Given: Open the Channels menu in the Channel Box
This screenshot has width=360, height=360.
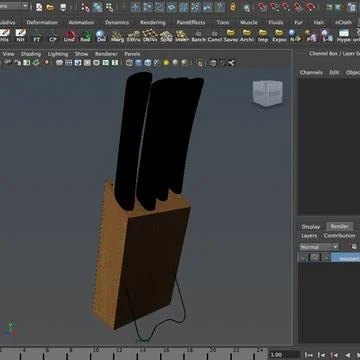Looking at the screenshot, I should pos(311,72).
